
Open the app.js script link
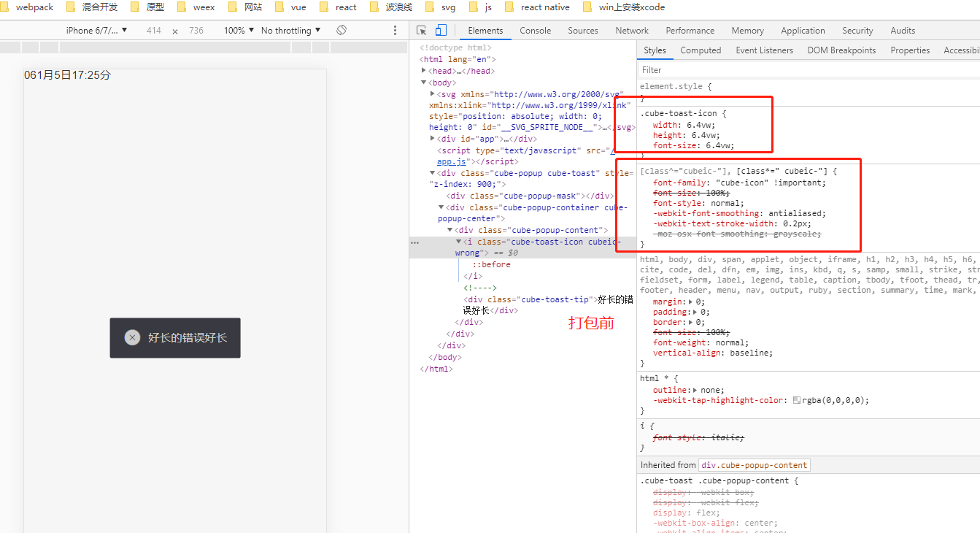pyautogui.click(x=452, y=161)
